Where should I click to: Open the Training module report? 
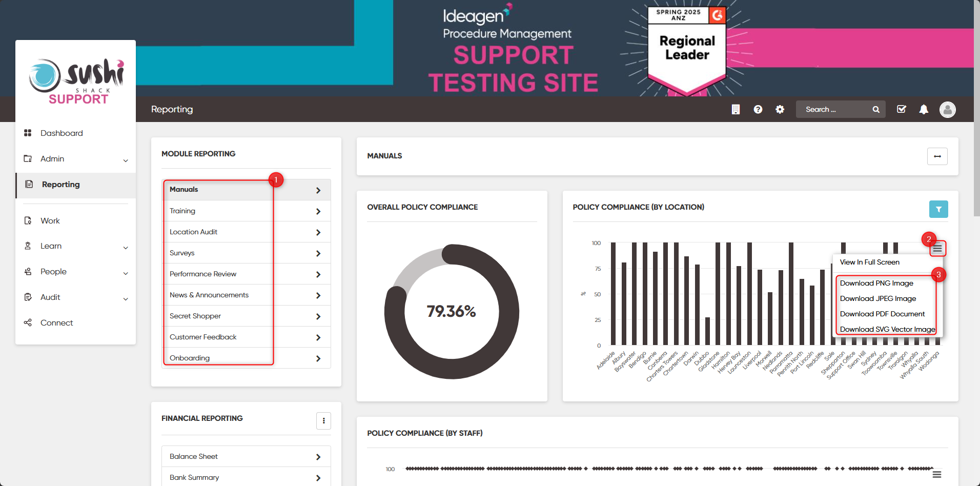tap(246, 211)
